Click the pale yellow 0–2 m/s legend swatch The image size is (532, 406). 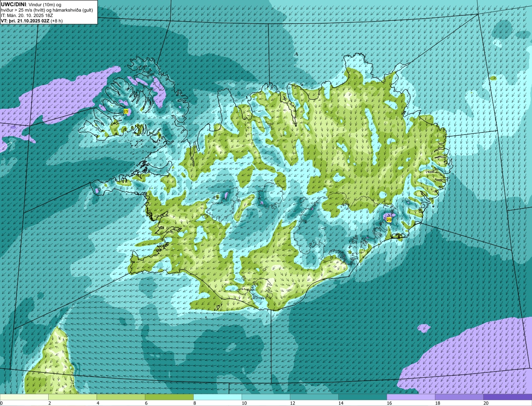[x=25, y=397]
